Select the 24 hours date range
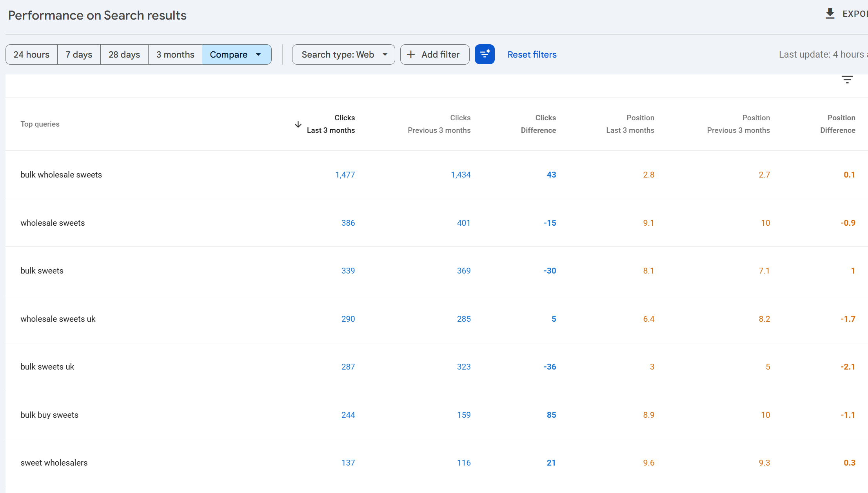This screenshot has height=493, width=868. (31, 54)
